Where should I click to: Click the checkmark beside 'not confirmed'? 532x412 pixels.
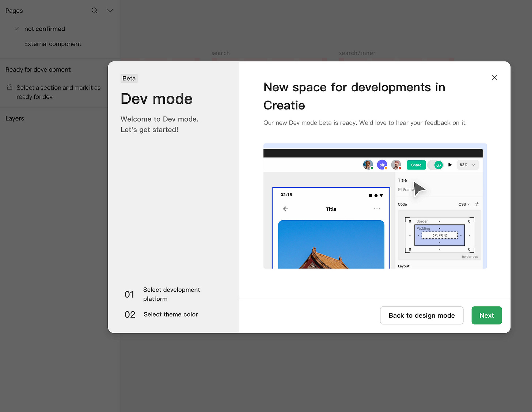tap(17, 29)
